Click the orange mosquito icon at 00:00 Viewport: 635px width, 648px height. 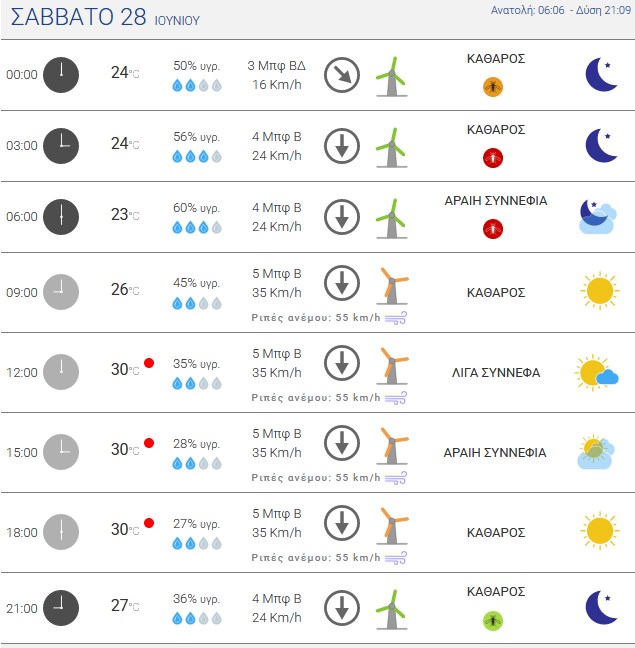(x=493, y=87)
